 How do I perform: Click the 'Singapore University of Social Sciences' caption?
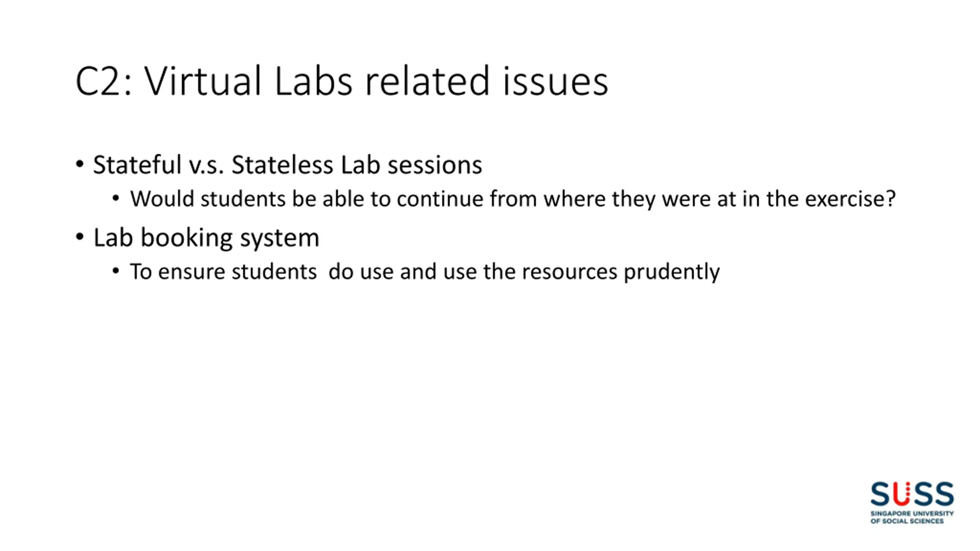pos(912,517)
